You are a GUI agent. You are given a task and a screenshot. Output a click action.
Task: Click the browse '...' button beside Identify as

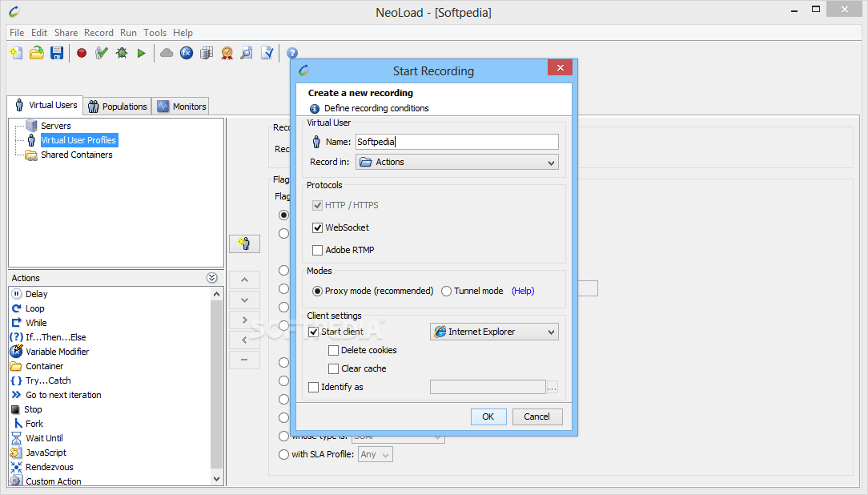(552, 387)
